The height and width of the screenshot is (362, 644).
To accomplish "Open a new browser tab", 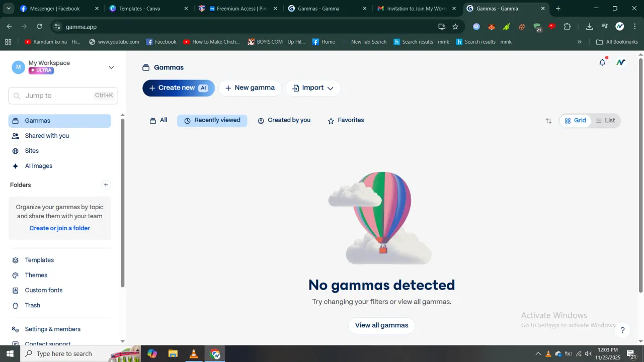I will (x=558, y=9).
